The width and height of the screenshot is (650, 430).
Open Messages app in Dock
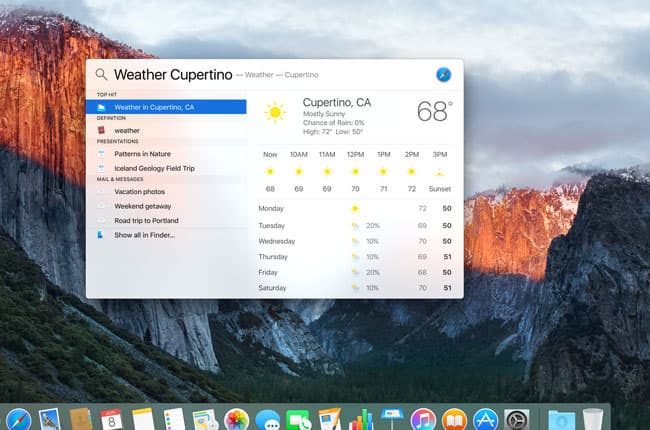point(267,420)
